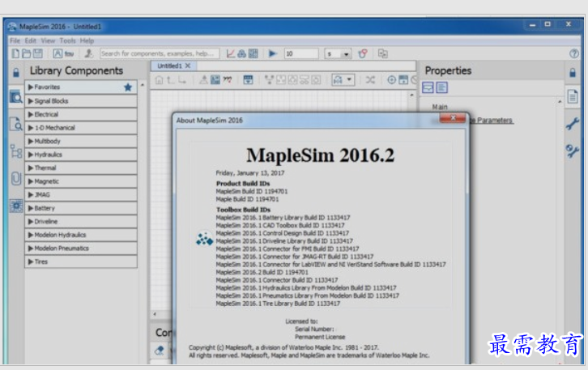
Task: Click the probe attach icon in main toolbar
Action: pos(363,53)
